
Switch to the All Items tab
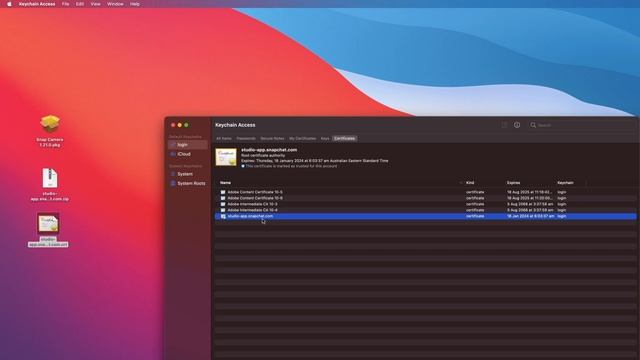tap(224, 139)
